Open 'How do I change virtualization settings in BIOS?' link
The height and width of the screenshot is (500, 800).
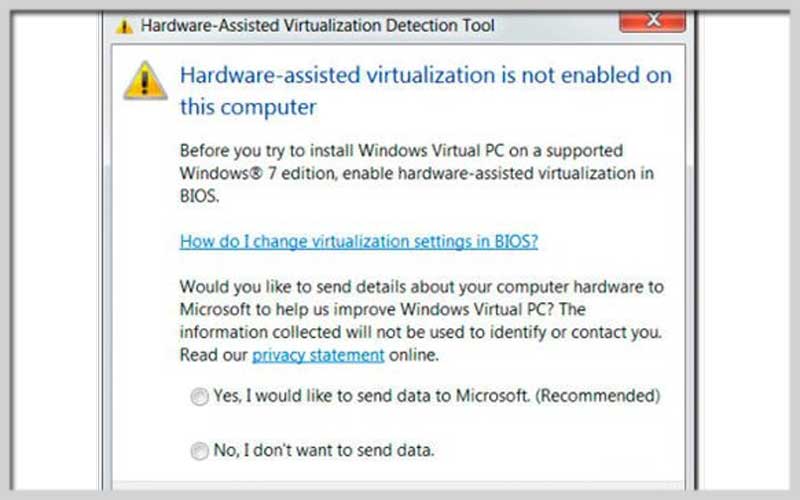click(x=359, y=241)
